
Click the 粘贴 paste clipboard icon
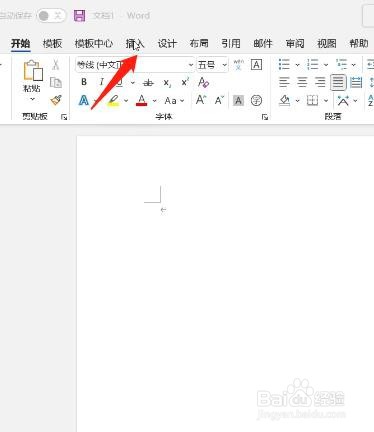tap(33, 70)
